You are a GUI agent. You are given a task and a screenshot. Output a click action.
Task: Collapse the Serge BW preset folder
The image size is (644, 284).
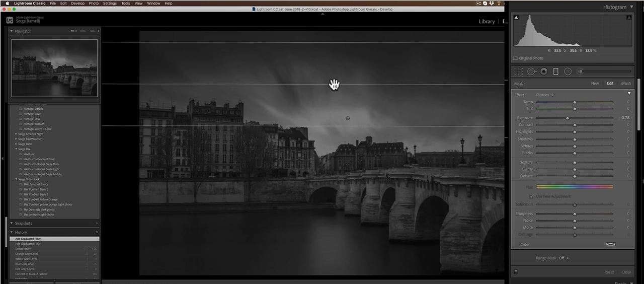click(16, 149)
